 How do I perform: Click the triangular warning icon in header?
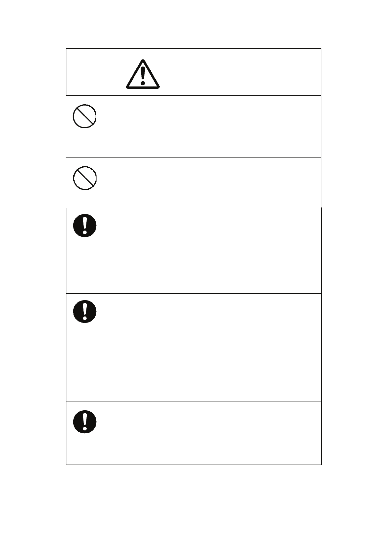point(143,74)
